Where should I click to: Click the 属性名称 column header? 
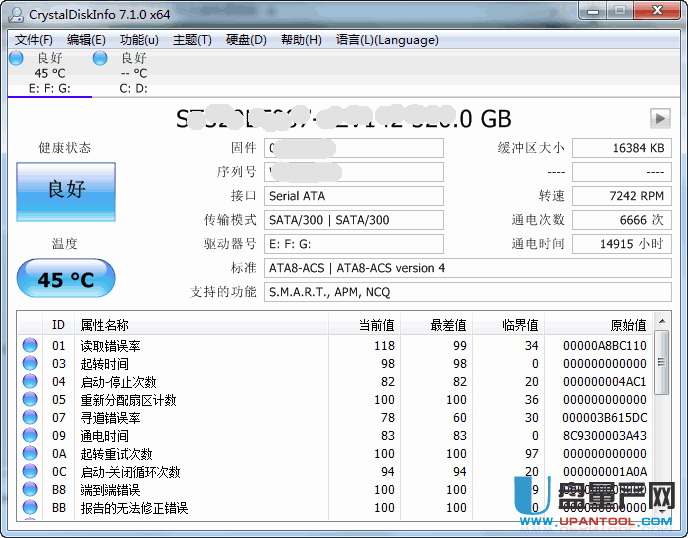coord(105,325)
